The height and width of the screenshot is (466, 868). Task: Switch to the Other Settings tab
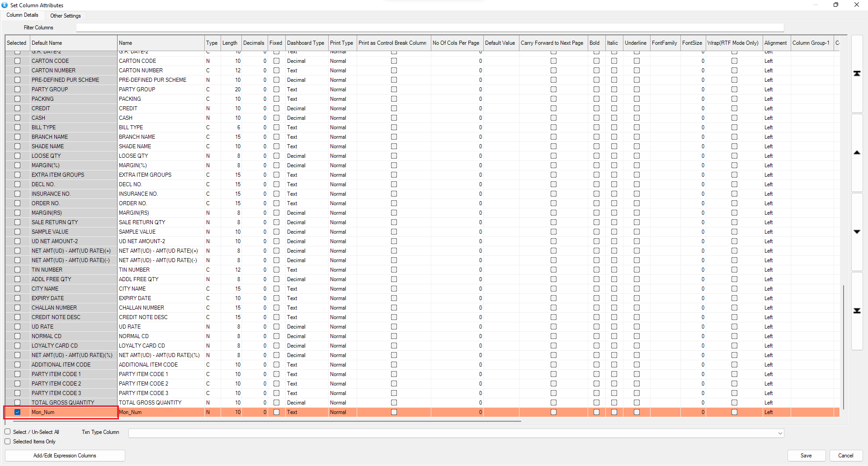click(66, 16)
